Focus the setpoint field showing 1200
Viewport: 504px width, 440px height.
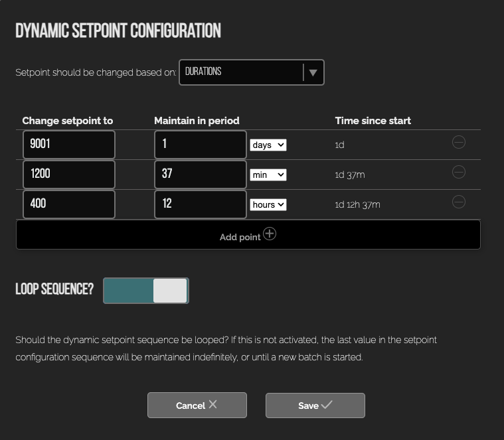pos(69,175)
